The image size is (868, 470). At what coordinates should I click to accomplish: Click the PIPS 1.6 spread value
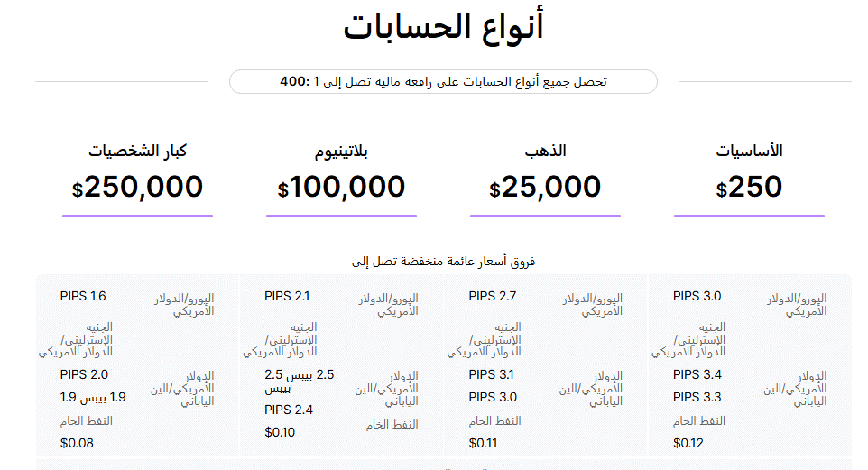click(x=83, y=296)
